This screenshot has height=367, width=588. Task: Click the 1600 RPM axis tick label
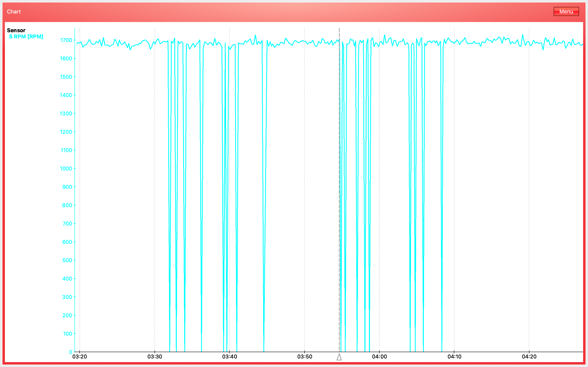(66, 59)
